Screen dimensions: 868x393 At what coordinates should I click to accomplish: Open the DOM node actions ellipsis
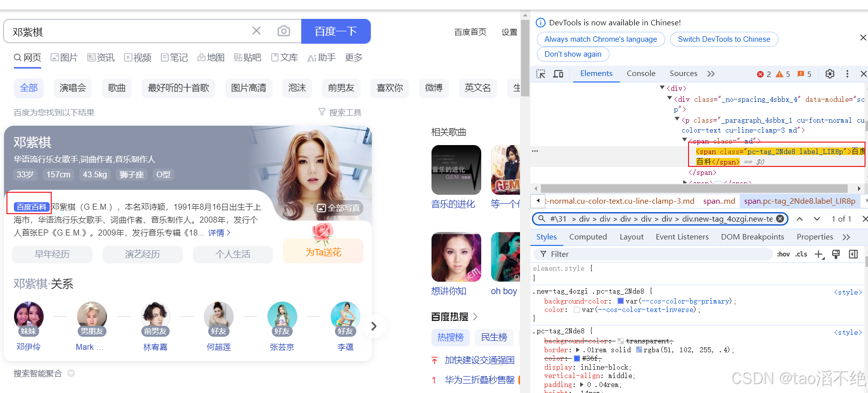click(535, 151)
